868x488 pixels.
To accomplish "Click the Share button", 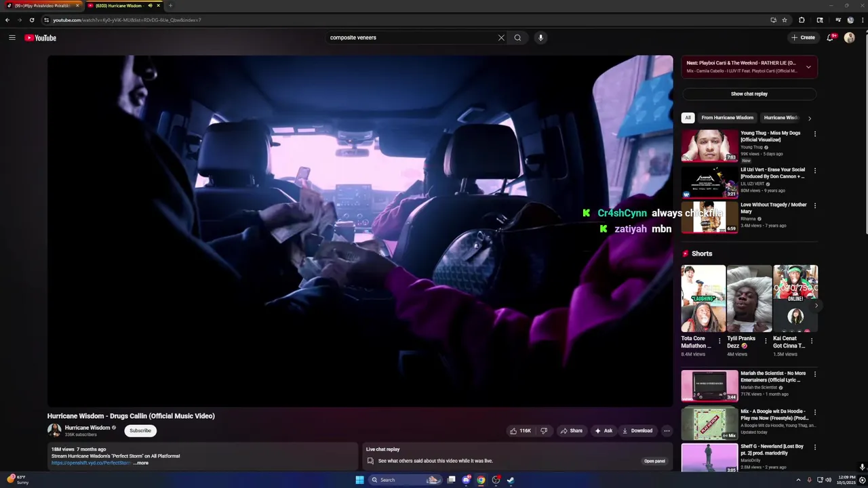I will coord(571,430).
